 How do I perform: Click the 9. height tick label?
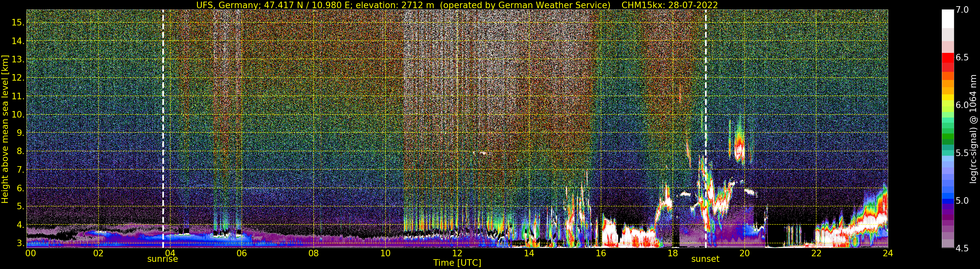click(x=20, y=133)
